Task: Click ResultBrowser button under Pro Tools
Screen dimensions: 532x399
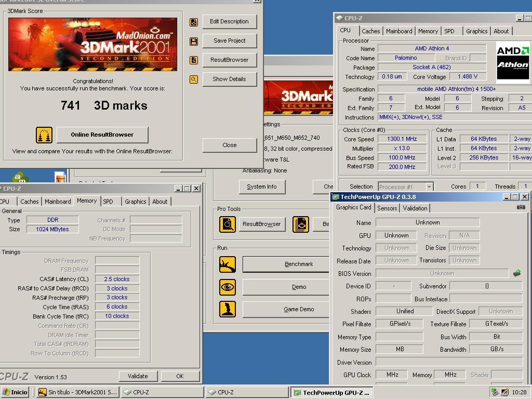Action: (x=262, y=224)
